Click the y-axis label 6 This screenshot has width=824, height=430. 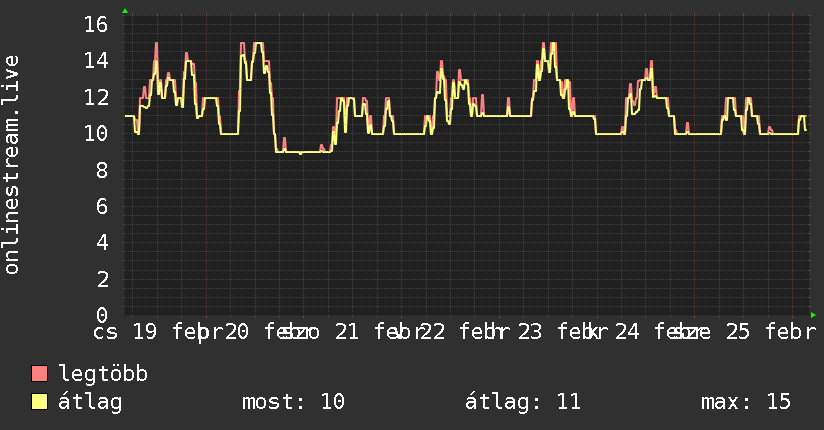tap(102, 207)
